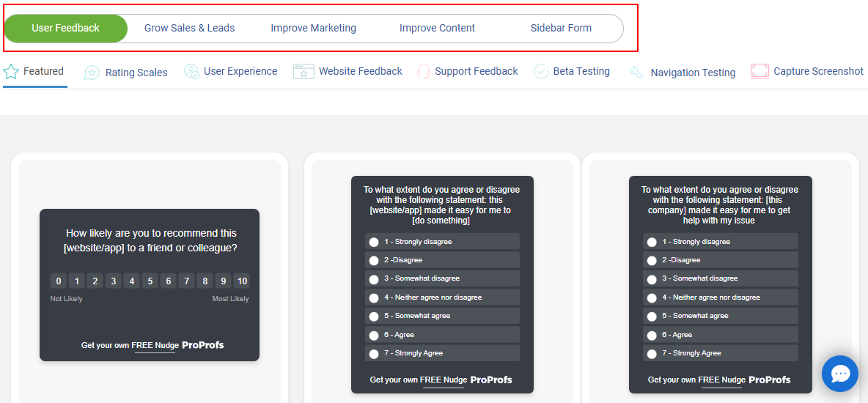Choose '6 - Agree' in company help survey
This screenshot has height=403, width=868.
tap(720, 334)
